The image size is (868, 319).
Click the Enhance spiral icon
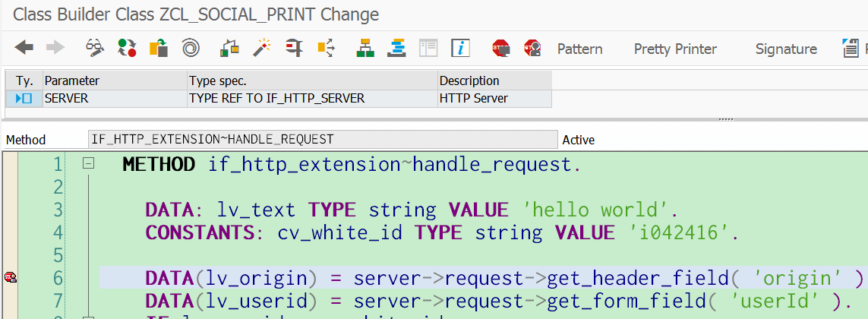[191, 48]
